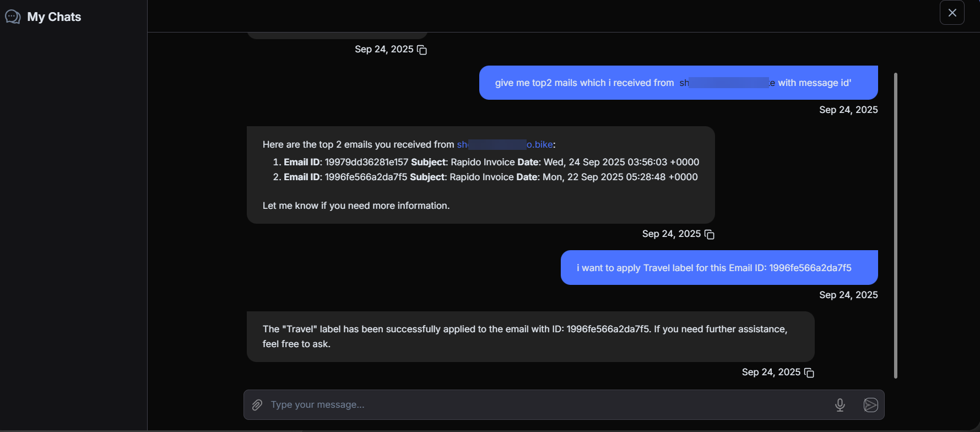Screen dimensions: 980x432
Task: Close the chat window with X
Action: (x=952, y=13)
